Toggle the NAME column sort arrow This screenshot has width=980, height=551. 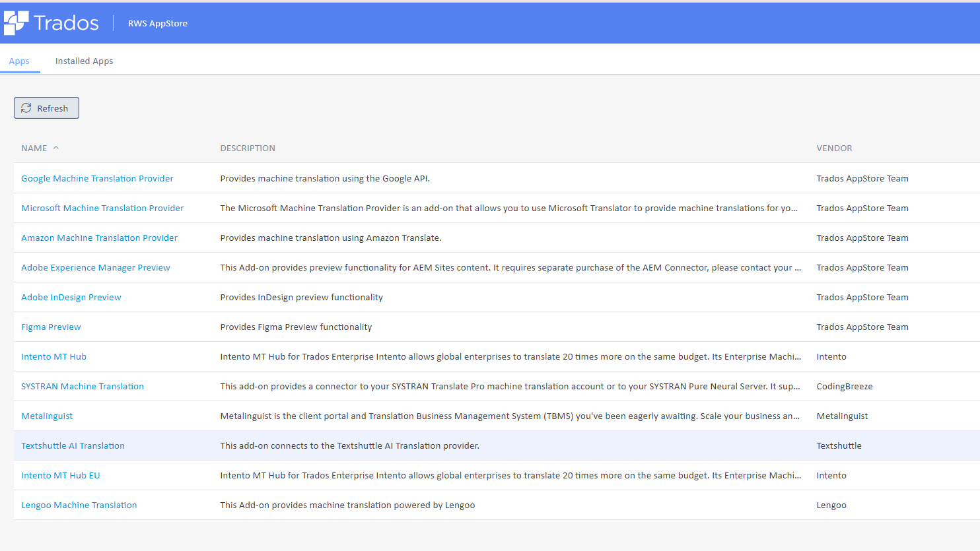(56, 148)
